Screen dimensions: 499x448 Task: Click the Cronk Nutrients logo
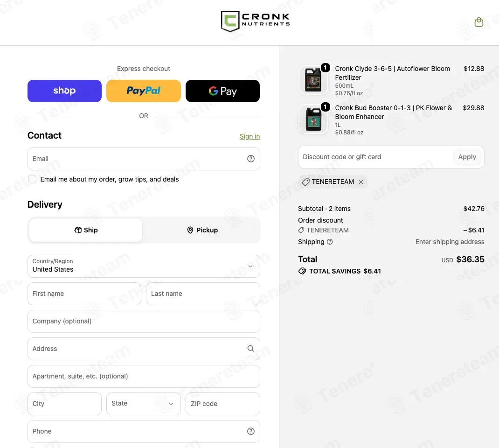pos(255,21)
